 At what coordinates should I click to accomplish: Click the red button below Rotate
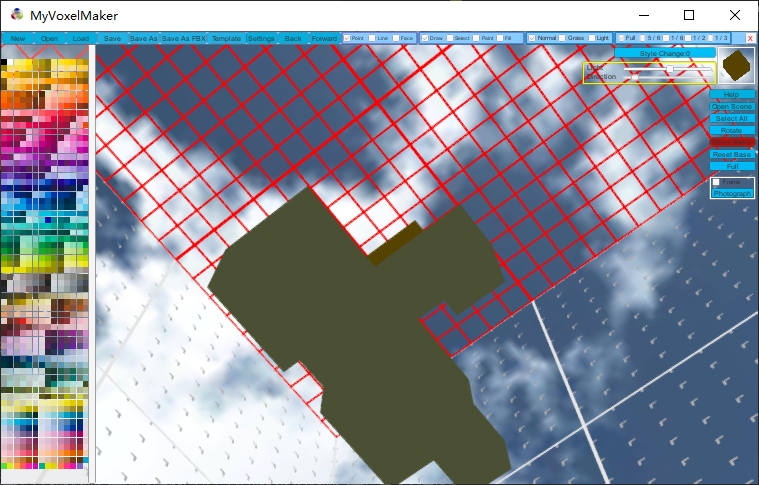[x=731, y=142]
